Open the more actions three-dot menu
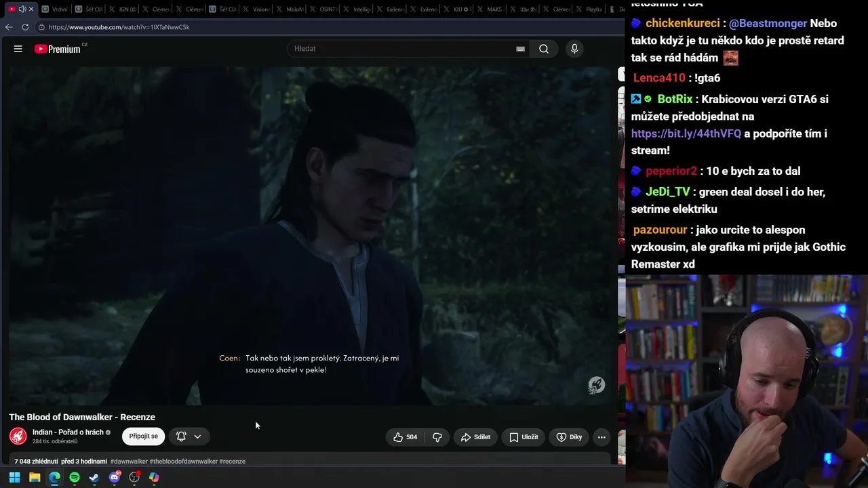This screenshot has height=488, width=868. (x=601, y=437)
